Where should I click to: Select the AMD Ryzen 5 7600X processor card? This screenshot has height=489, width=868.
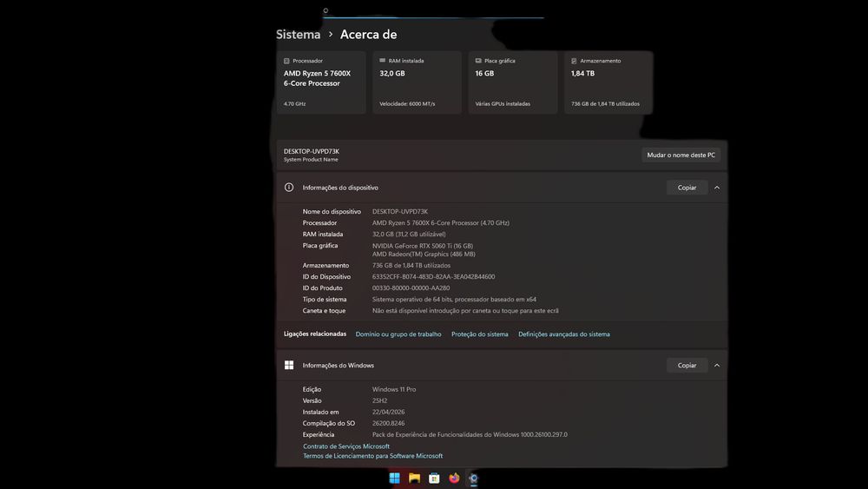click(x=321, y=83)
